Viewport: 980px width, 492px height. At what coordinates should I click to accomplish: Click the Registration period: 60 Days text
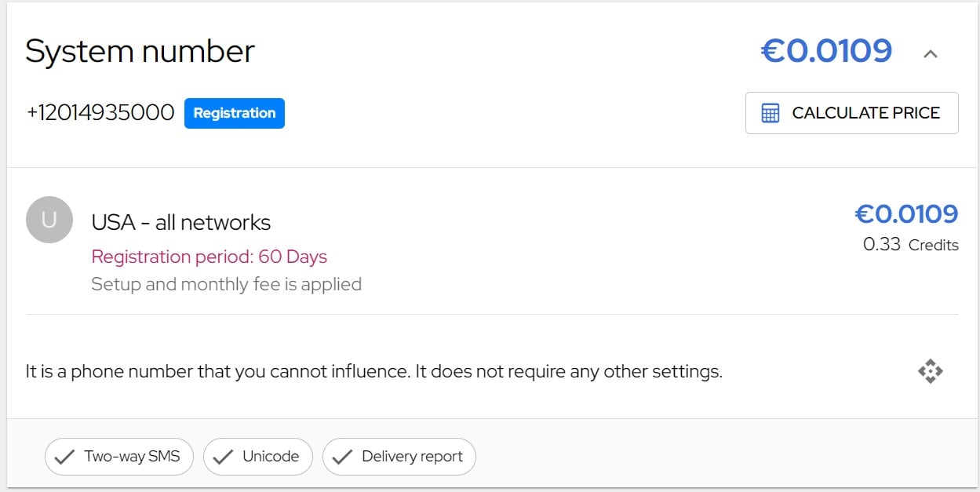click(x=209, y=257)
